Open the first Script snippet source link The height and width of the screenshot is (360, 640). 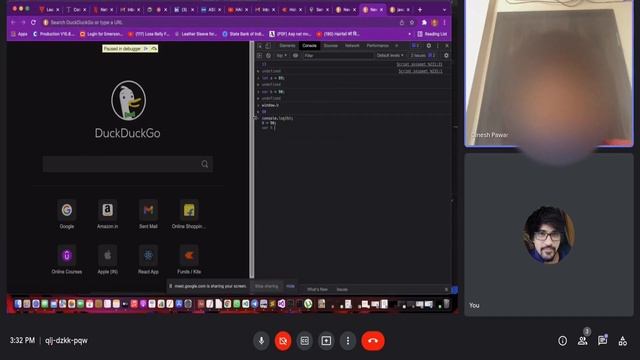(x=419, y=64)
